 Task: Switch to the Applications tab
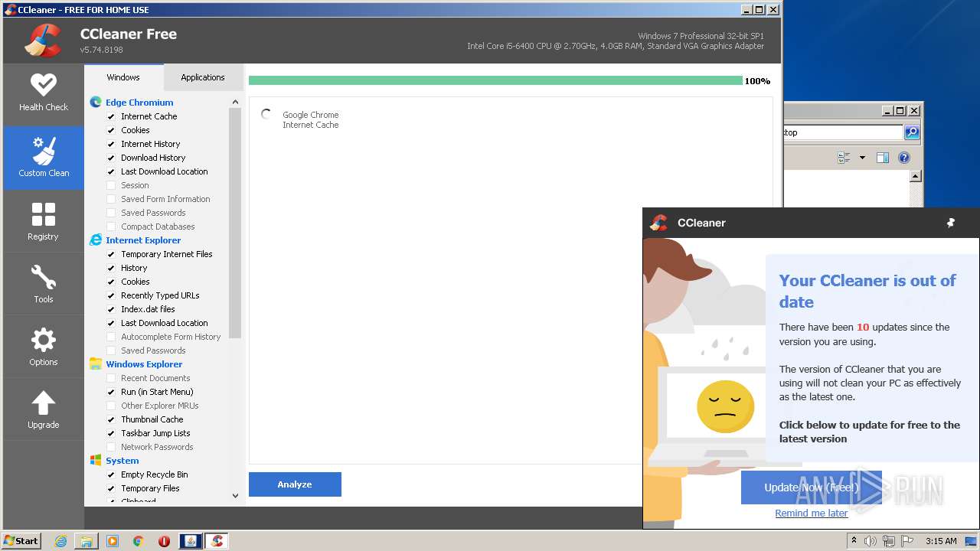coord(203,77)
